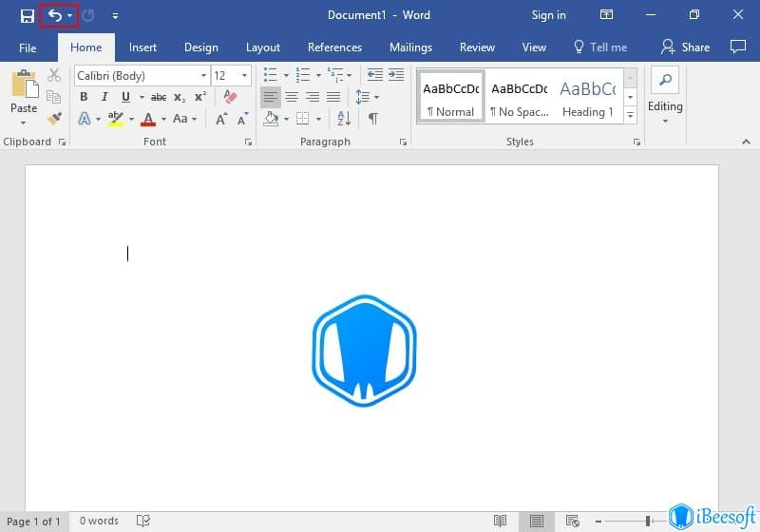Open Ribbon Display Options icon
The height and width of the screenshot is (532, 760).
(606, 15)
